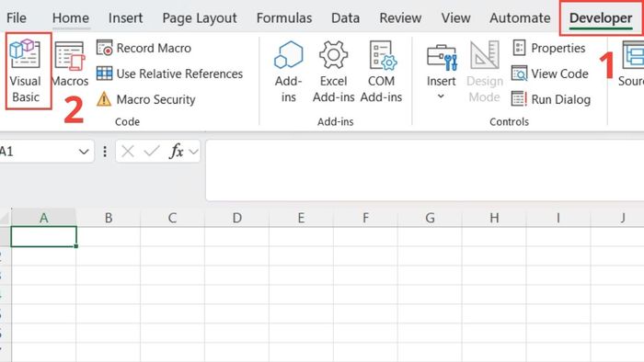Select column D header
Image resolution: width=644 pixels, height=362 pixels.
[x=237, y=218]
